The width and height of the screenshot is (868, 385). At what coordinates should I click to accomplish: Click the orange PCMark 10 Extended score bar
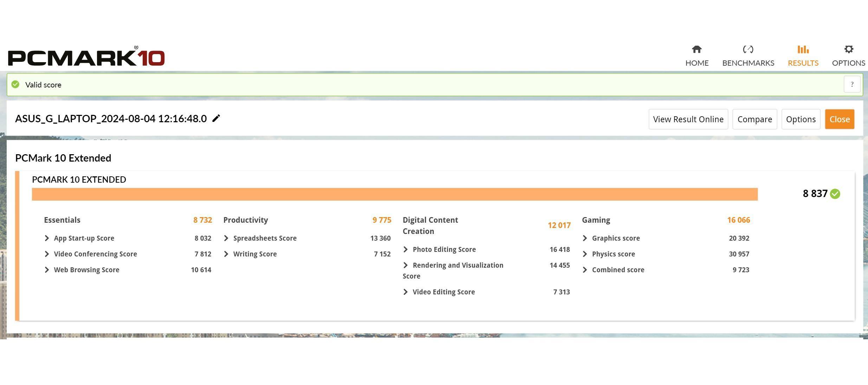(x=395, y=194)
